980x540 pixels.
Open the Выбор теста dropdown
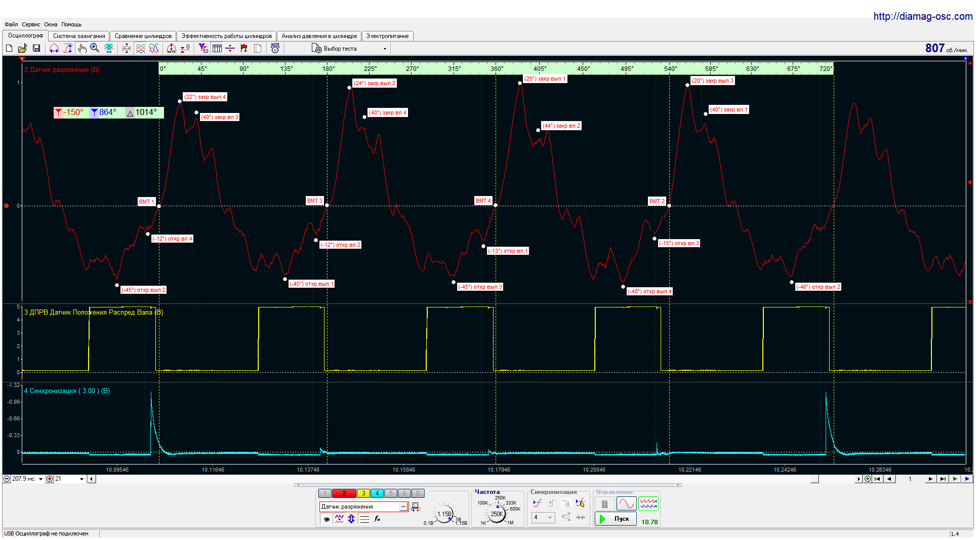tap(349, 49)
